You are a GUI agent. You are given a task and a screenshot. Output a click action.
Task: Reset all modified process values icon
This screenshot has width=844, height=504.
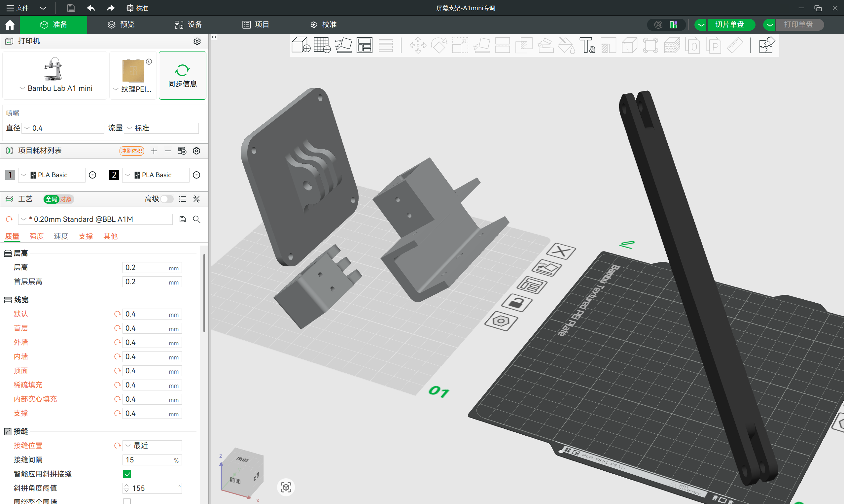tap(9, 219)
